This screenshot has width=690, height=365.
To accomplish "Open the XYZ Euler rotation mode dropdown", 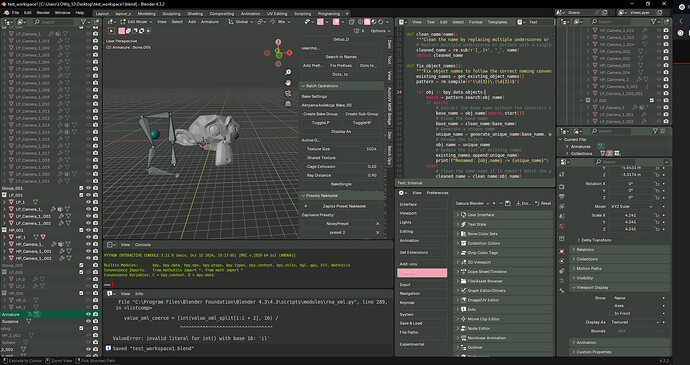I will click(x=631, y=206).
